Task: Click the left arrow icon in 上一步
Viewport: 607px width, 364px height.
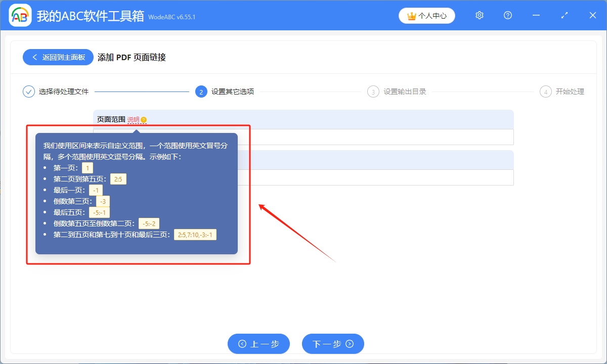Action: 242,344
